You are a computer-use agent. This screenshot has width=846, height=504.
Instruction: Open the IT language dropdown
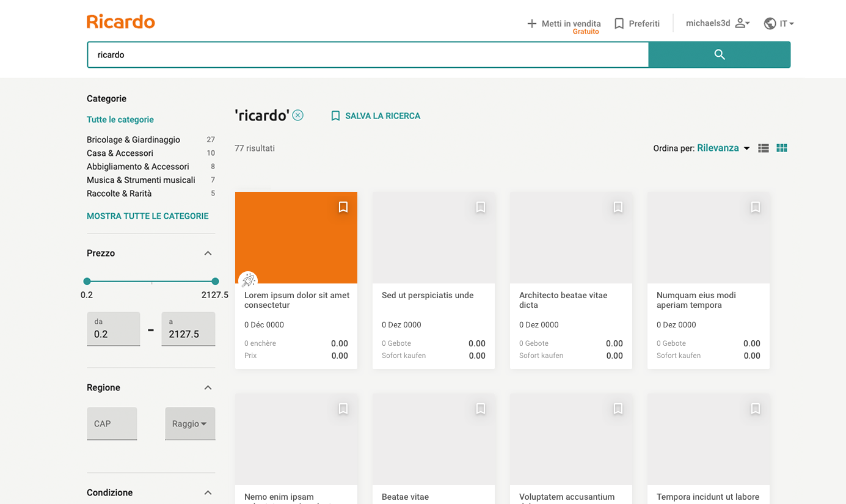[x=787, y=23]
